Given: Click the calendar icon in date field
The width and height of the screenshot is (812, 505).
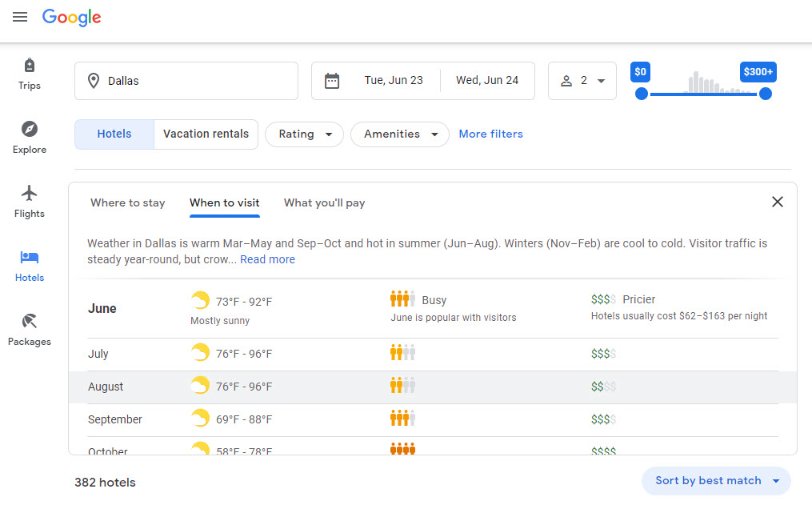Looking at the screenshot, I should 332,81.
